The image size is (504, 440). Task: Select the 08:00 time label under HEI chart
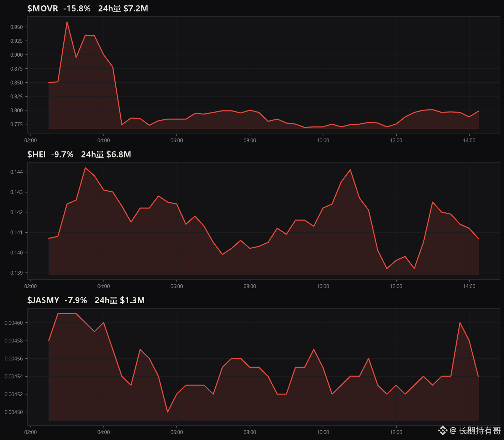point(250,286)
